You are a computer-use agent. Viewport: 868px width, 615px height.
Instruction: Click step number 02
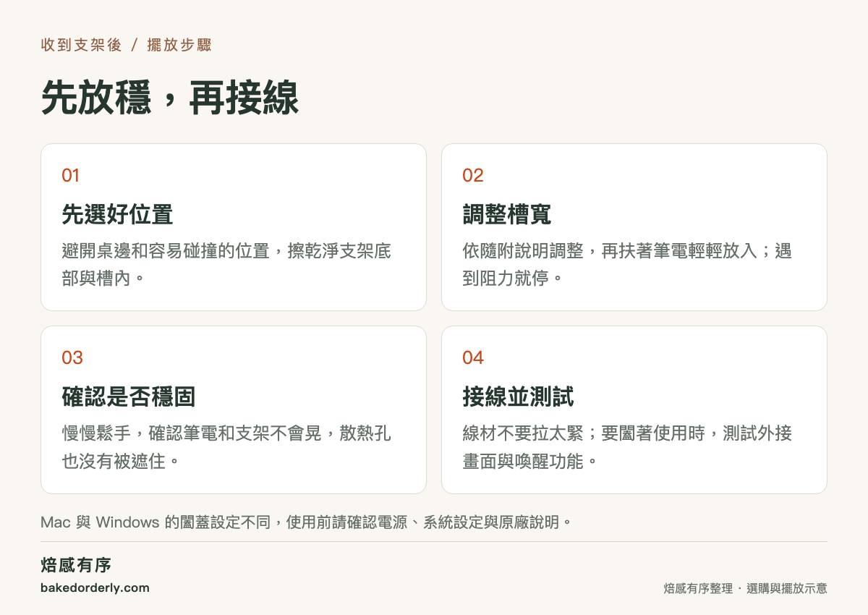pos(473,175)
